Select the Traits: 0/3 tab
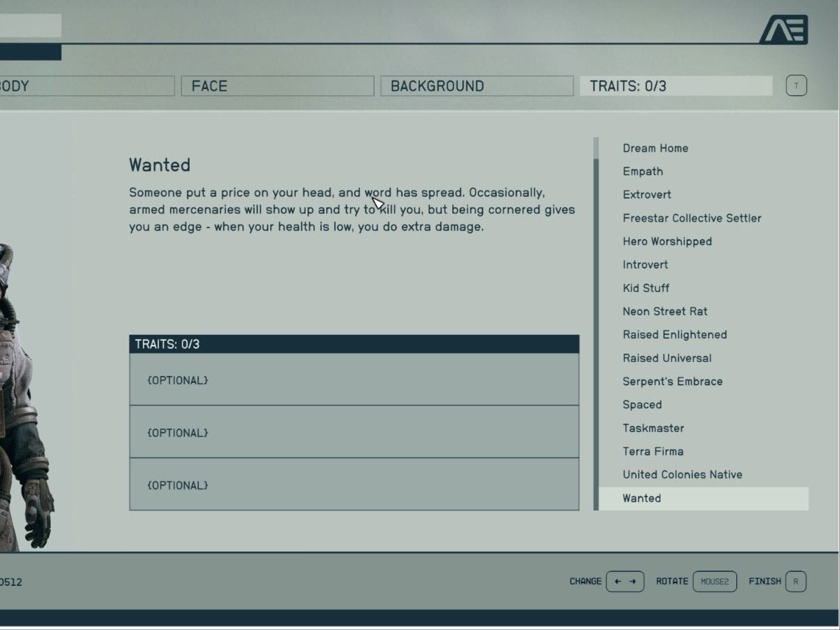 click(675, 86)
